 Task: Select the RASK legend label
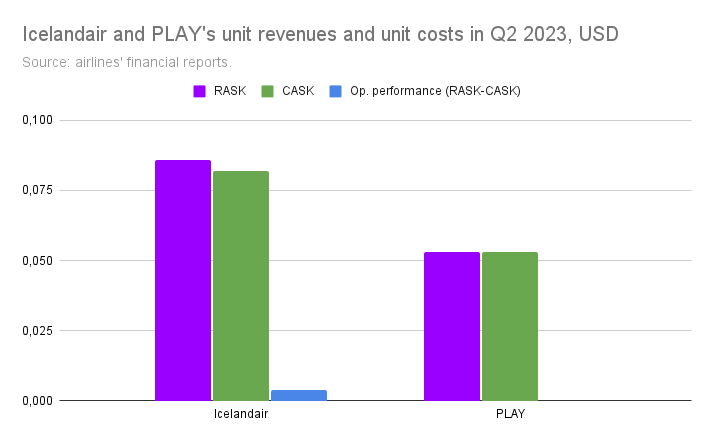pos(230,91)
